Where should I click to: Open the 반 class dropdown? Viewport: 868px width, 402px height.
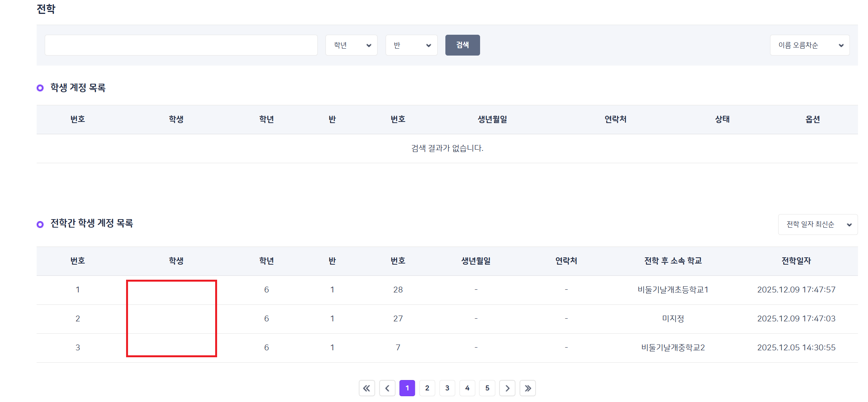[x=411, y=45]
